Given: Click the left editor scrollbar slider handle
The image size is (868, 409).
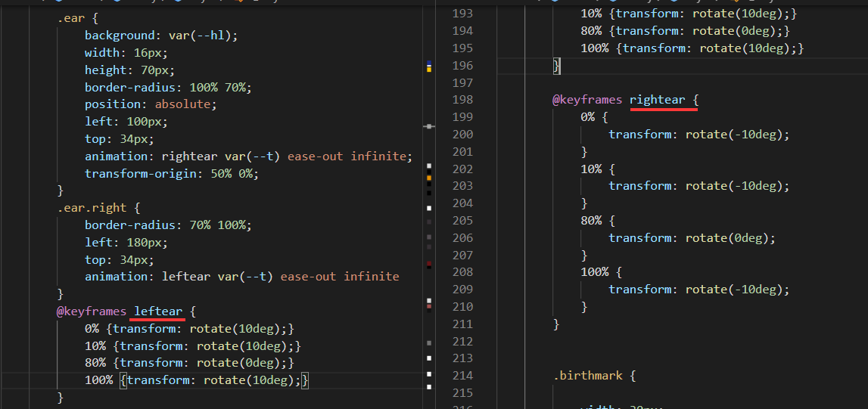Looking at the screenshot, I should (429, 126).
